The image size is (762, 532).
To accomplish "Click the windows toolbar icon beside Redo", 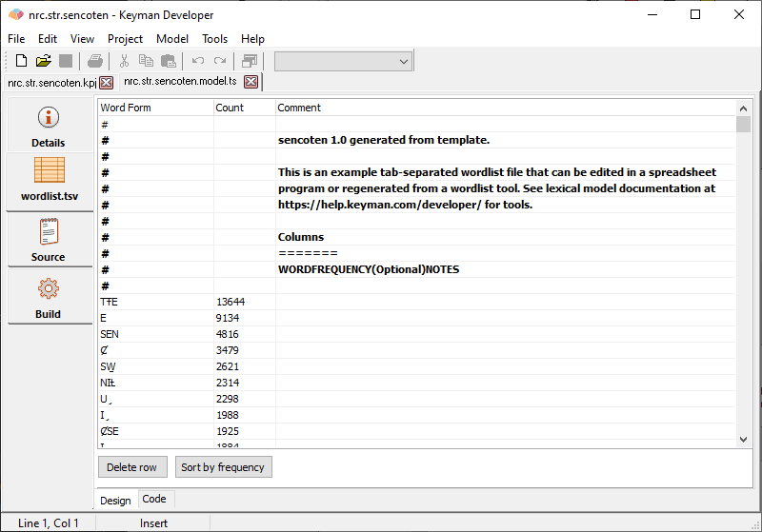I will click(x=250, y=61).
